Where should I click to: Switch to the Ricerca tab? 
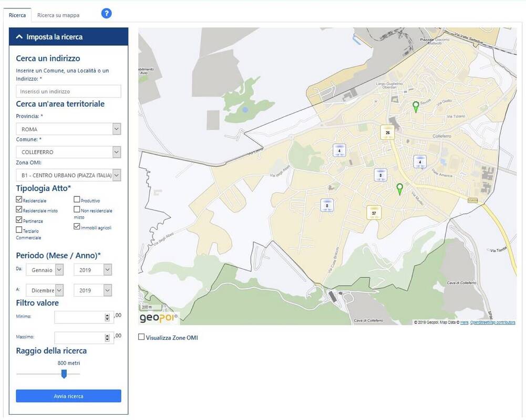point(17,15)
